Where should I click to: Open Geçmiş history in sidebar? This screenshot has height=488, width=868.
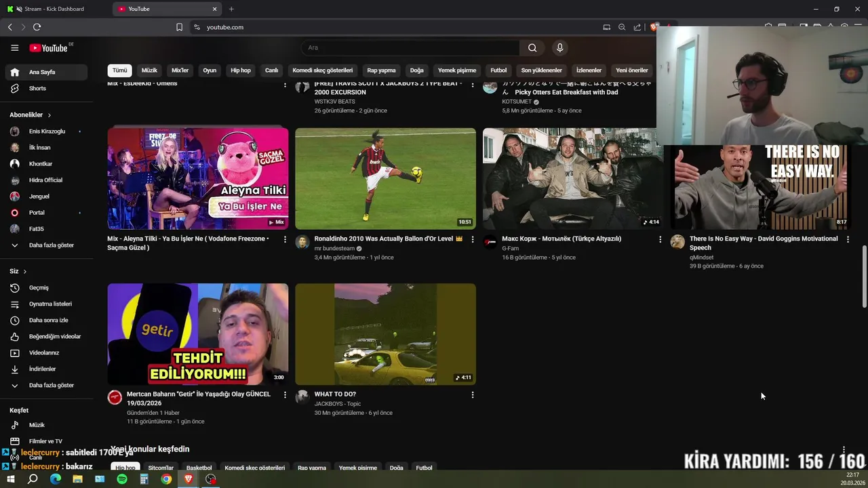click(x=46, y=287)
